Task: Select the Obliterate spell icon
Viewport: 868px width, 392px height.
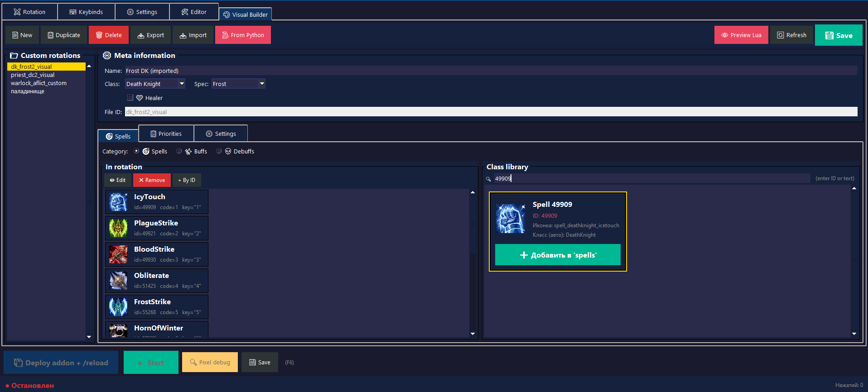Action: (x=118, y=281)
